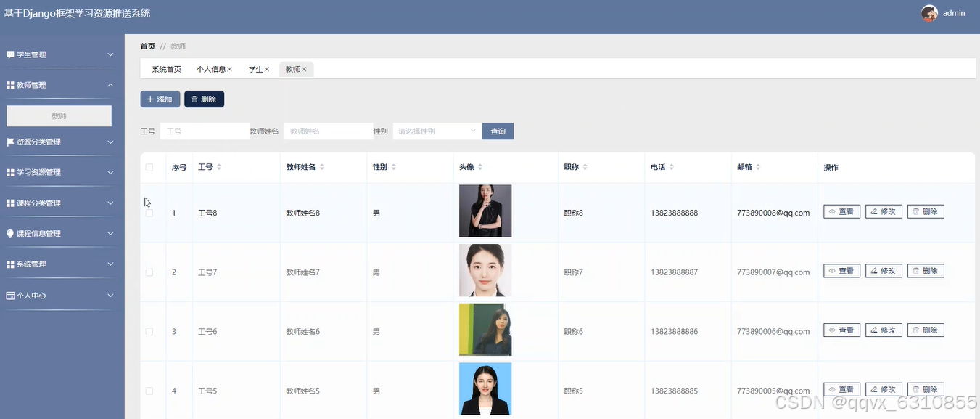Viewport: 980px width, 419px height.
Task: Open the avatar photo of 教师姓名5
Action: click(485, 389)
